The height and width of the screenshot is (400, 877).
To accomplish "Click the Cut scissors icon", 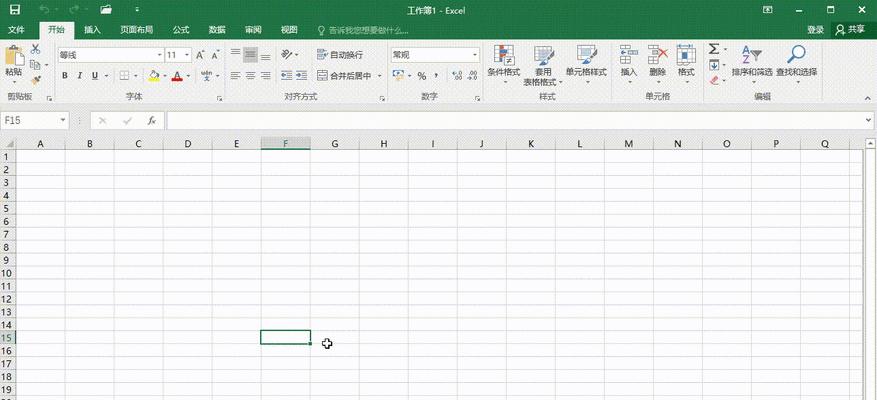I will pyautogui.click(x=35, y=49).
